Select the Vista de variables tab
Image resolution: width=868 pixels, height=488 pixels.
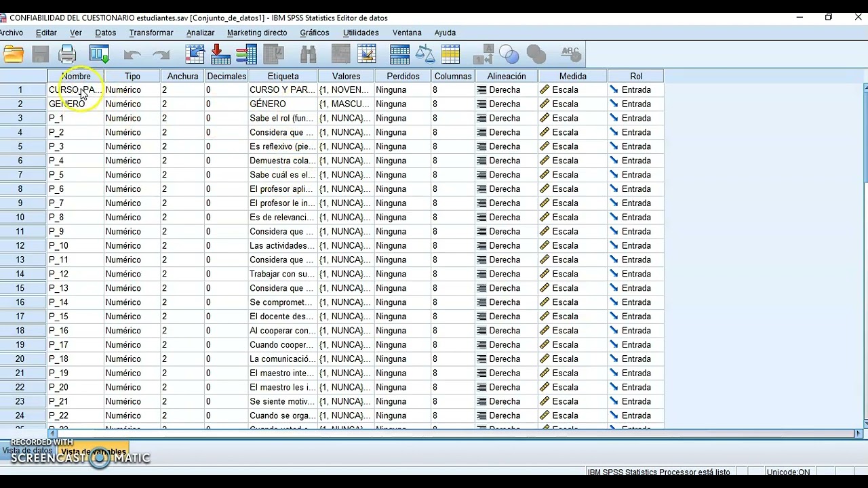(x=93, y=451)
